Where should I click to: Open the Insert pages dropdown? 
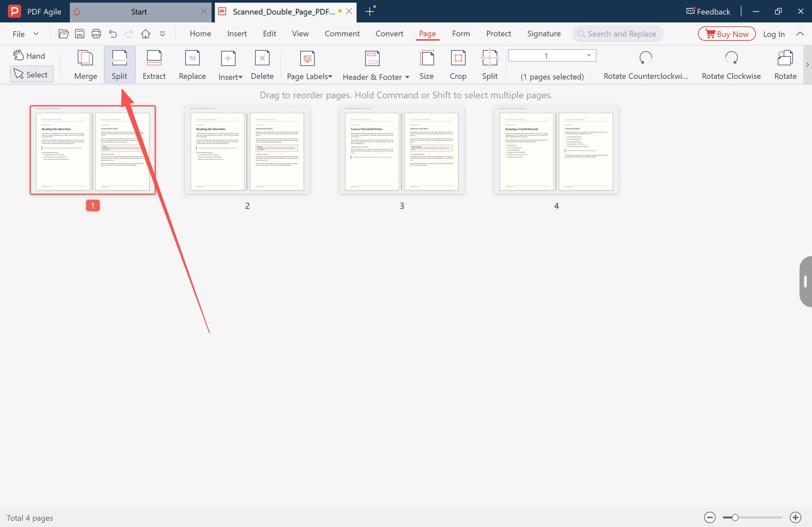click(x=230, y=65)
